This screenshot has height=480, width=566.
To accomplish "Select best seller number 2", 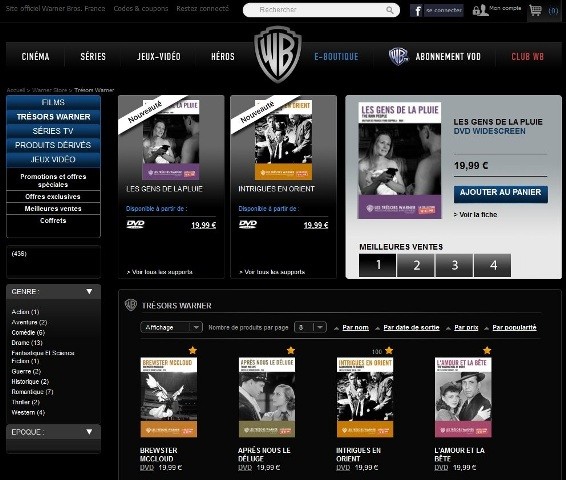I will coord(416,265).
